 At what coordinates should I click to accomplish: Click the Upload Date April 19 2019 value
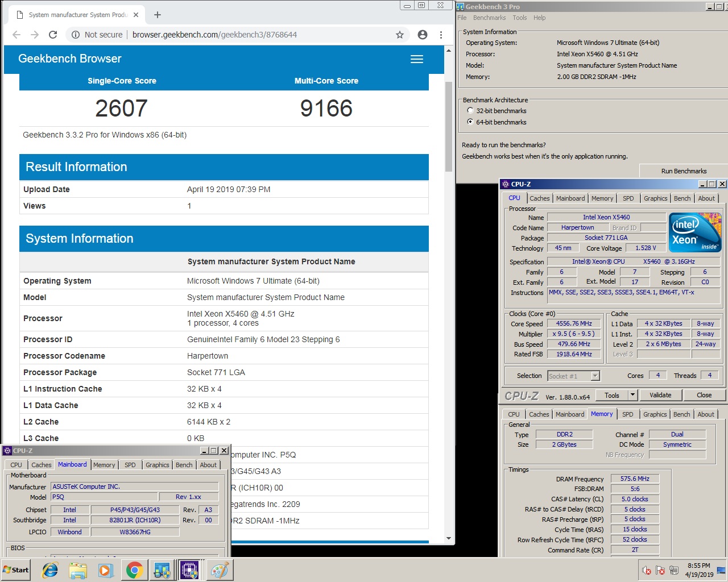(x=229, y=189)
